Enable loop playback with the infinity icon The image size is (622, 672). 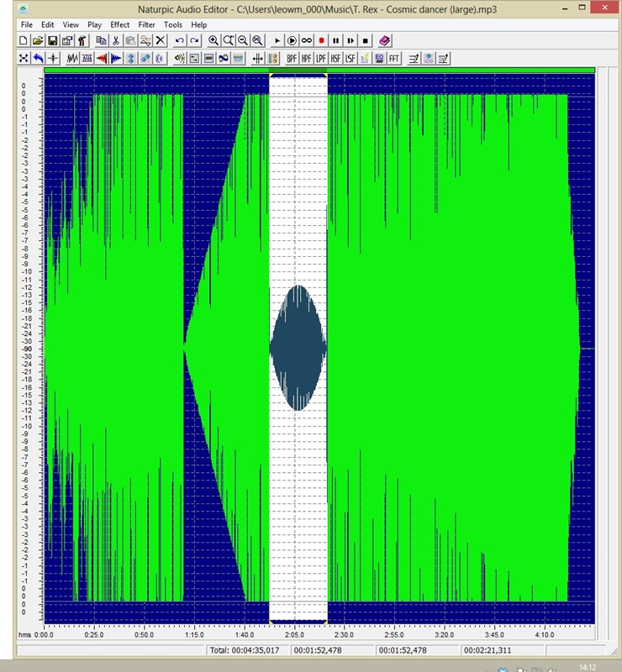306,40
